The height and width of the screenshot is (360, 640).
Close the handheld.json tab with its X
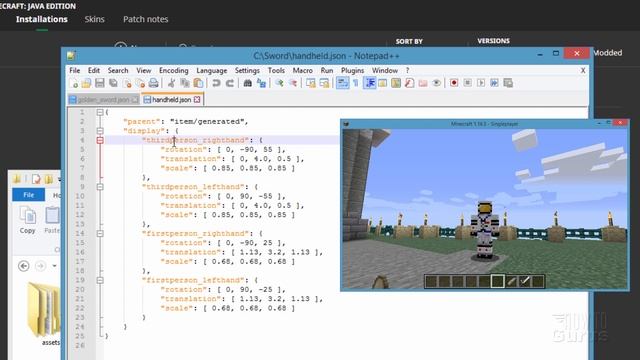197,100
